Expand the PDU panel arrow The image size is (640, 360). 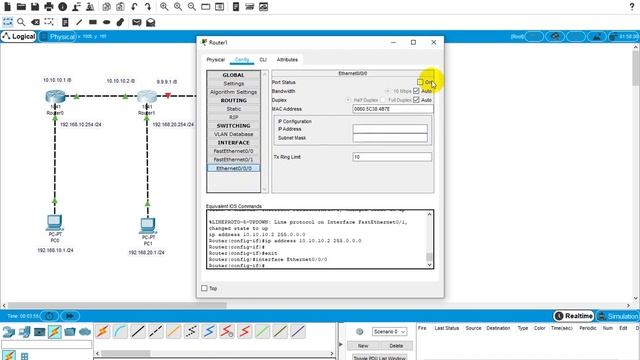(341, 344)
